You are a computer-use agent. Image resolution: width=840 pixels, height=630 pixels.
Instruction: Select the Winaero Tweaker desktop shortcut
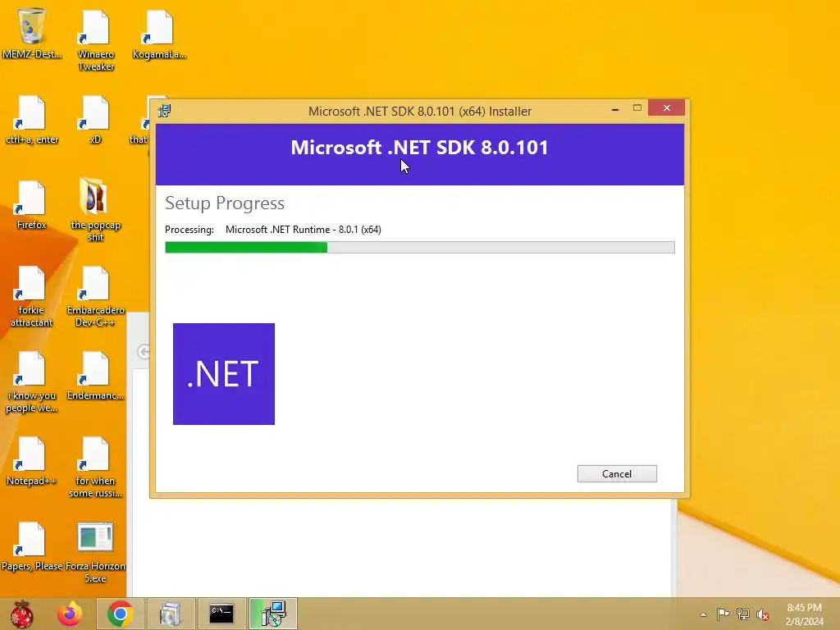(96, 40)
